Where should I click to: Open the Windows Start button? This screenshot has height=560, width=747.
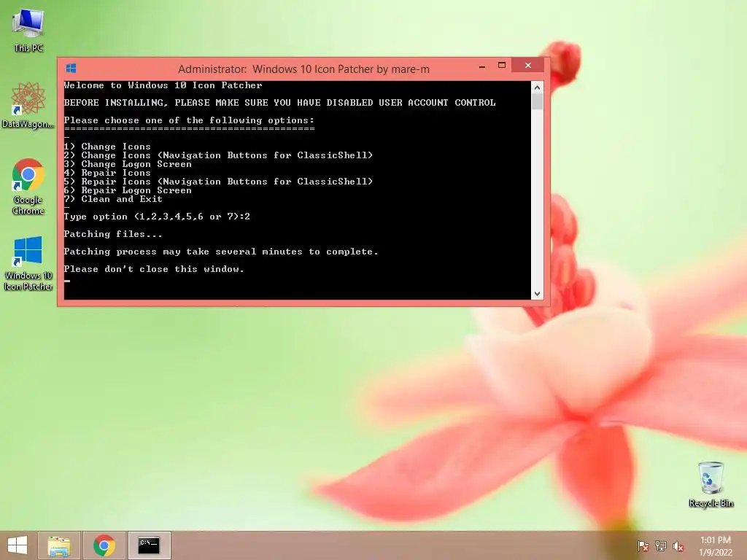pos(18,545)
